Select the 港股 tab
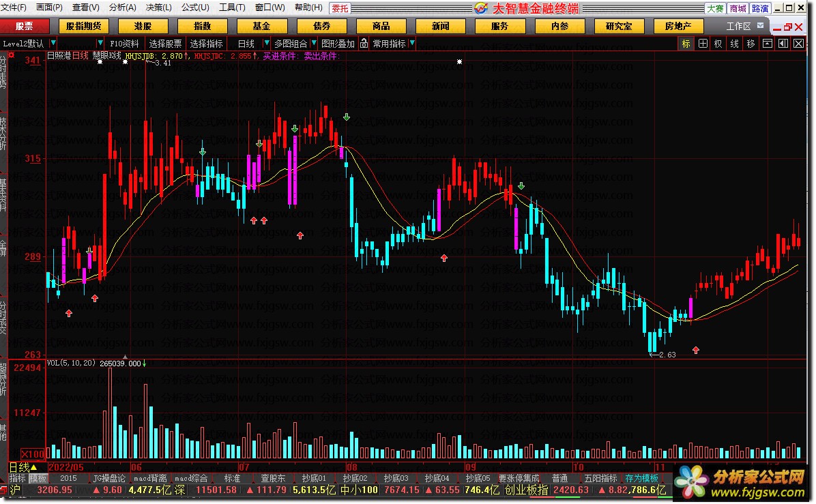Screen dimensions: 816x504 (143, 26)
